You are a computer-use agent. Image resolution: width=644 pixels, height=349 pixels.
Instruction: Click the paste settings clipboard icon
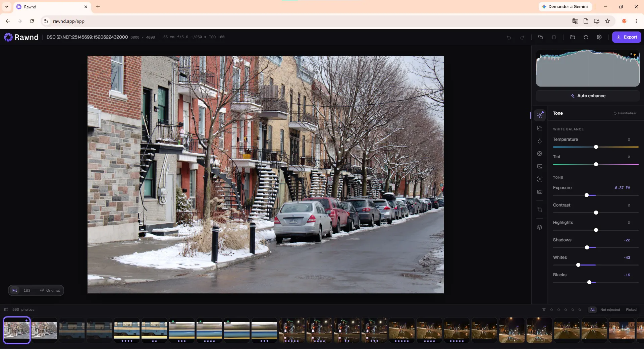click(x=554, y=37)
